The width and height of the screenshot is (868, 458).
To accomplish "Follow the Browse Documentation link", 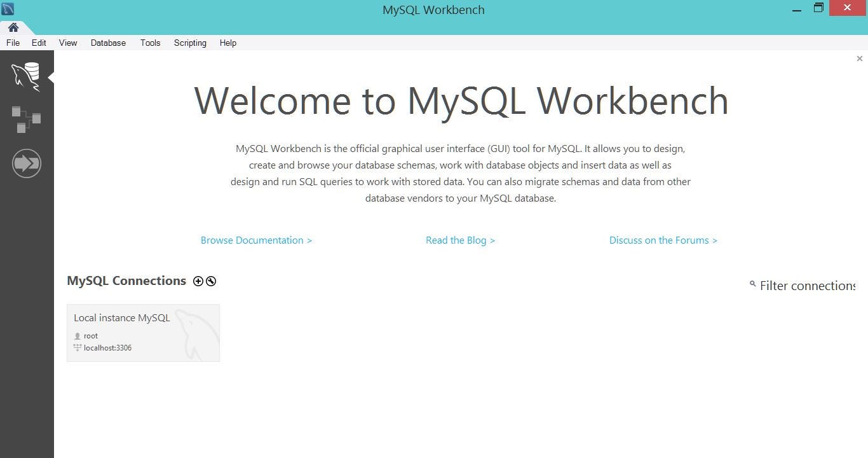I will coord(256,240).
